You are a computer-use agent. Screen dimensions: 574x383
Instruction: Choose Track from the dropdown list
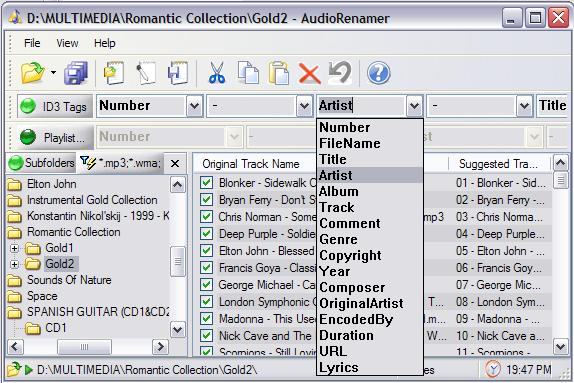tap(370, 208)
